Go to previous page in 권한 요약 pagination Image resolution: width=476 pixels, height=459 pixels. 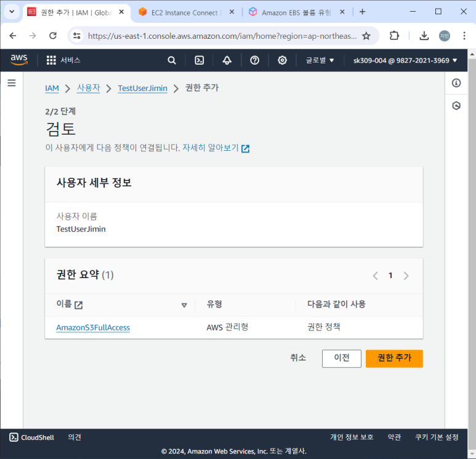(376, 276)
